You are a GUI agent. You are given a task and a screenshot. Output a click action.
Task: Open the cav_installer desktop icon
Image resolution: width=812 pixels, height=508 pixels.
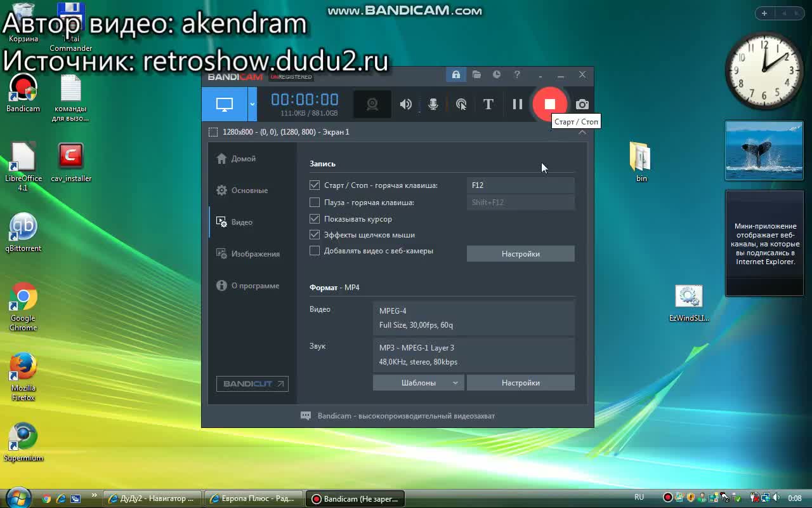tap(71, 163)
